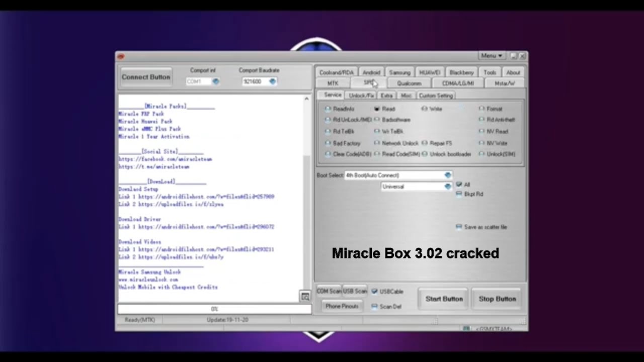644x362 pixels.
Task: Switch to the Coolsand/RDA tab
Action: tap(336, 72)
